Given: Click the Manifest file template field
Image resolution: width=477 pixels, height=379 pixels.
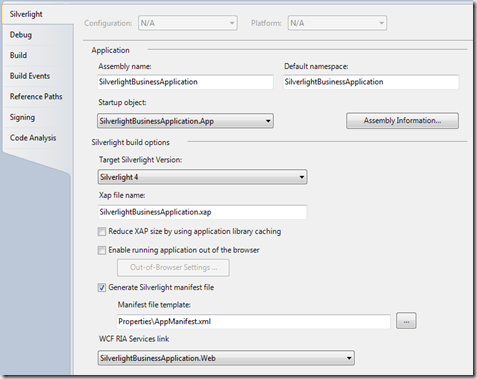Looking at the screenshot, I should click(x=254, y=322).
